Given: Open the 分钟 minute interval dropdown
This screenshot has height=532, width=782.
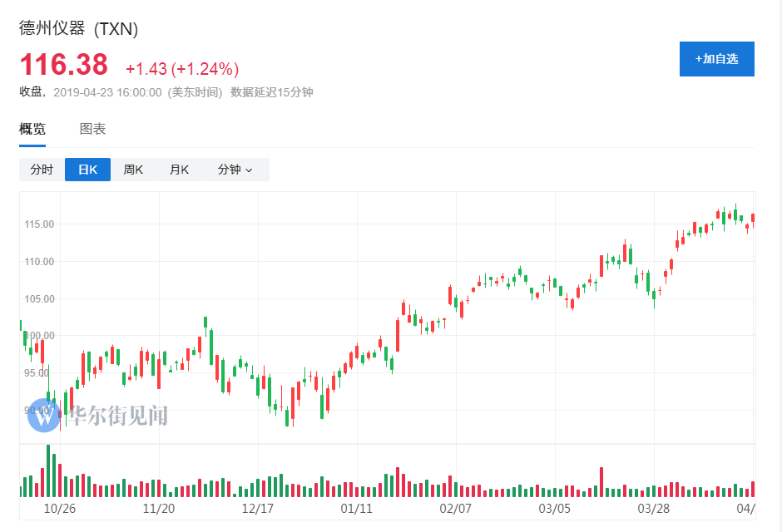Looking at the screenshot, I should pyautogui.click(x=231, y=169).
